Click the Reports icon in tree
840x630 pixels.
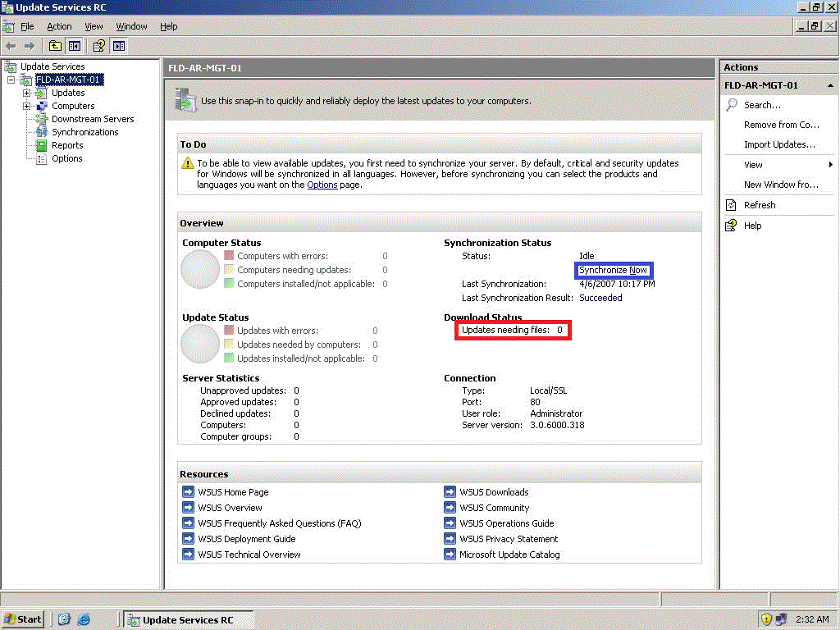pos(41,145)
